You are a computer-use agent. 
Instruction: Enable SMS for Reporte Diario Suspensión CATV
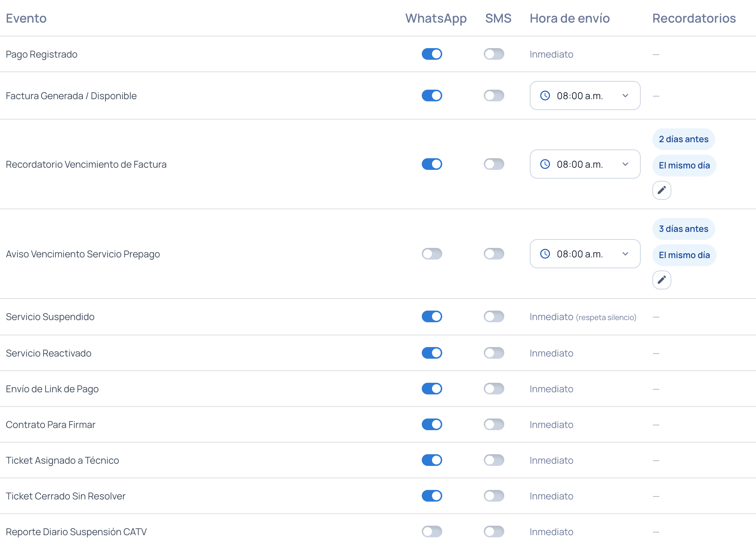494,532
